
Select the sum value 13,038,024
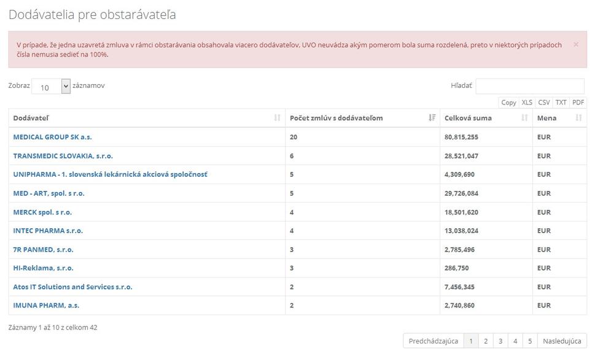[461, 231]
